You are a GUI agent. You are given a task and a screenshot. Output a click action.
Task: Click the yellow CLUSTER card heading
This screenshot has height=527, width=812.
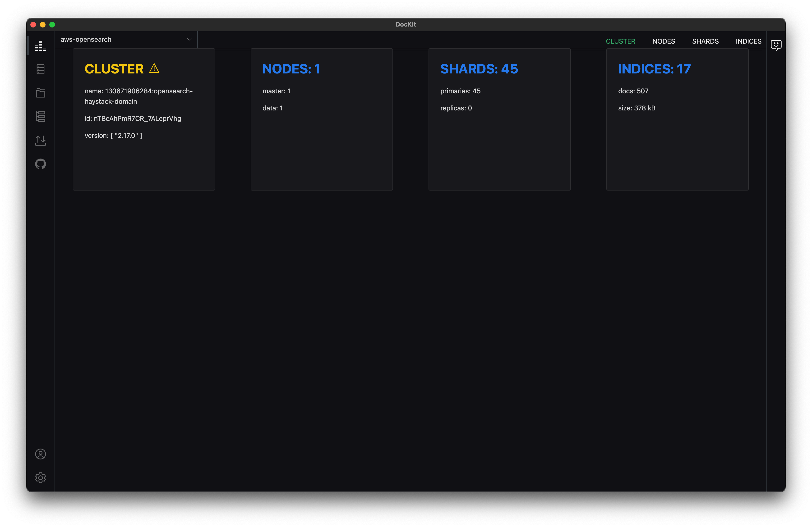pyautogui.click(x=114, y=69)
